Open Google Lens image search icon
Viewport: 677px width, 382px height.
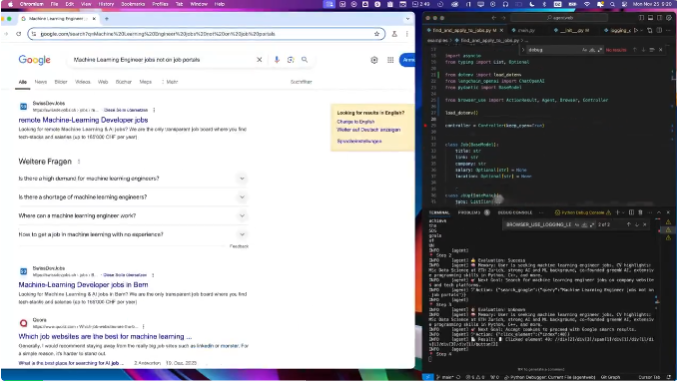click(291, 60)
